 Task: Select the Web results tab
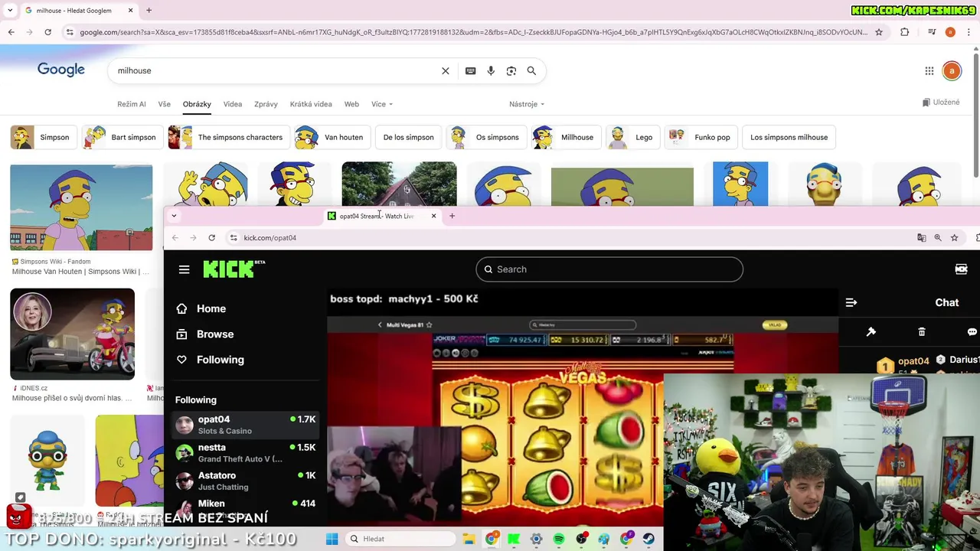pos(351,104)
